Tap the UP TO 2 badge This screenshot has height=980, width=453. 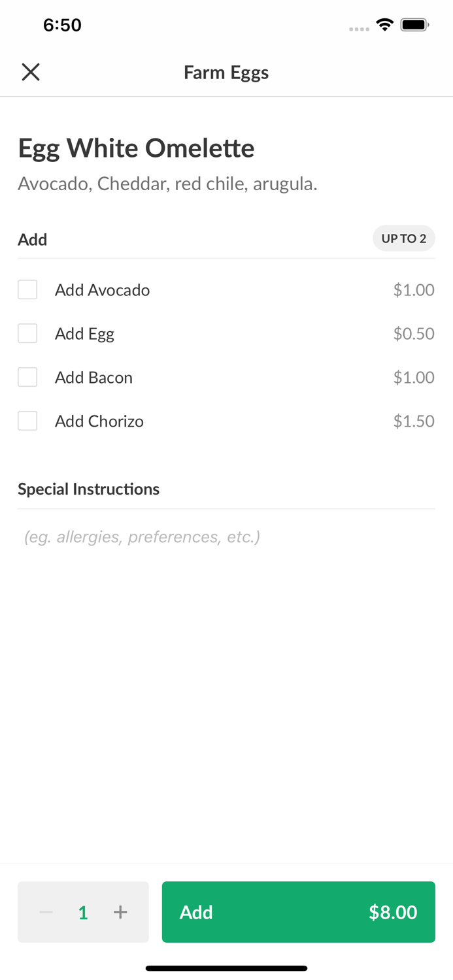(x=404, y=238)
